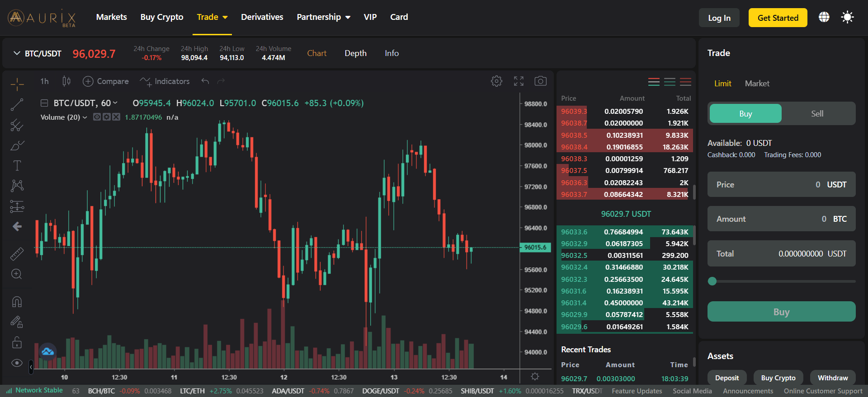Open Volume indicator settings gear
Viewport: 868px width, 397px height.
[107, 117]
